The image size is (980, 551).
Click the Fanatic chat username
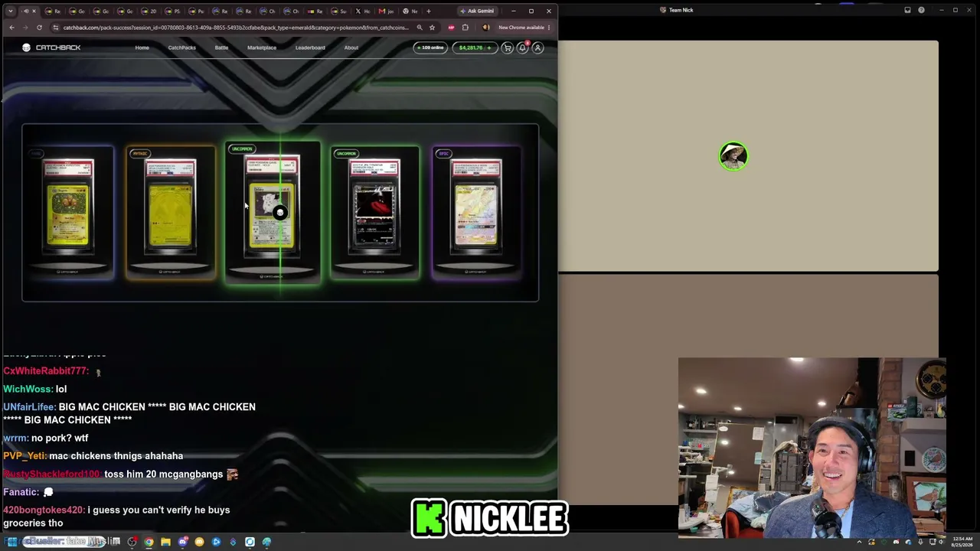pos(21,492)
